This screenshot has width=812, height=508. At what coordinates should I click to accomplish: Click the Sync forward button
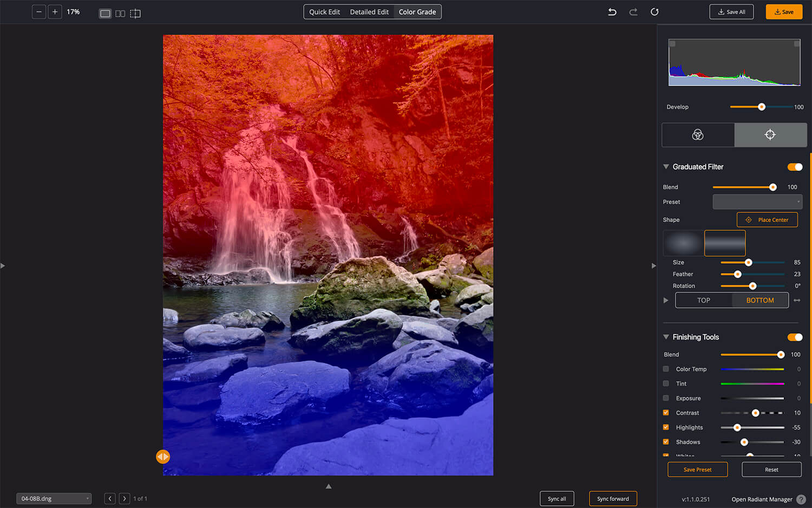[613, 499]
